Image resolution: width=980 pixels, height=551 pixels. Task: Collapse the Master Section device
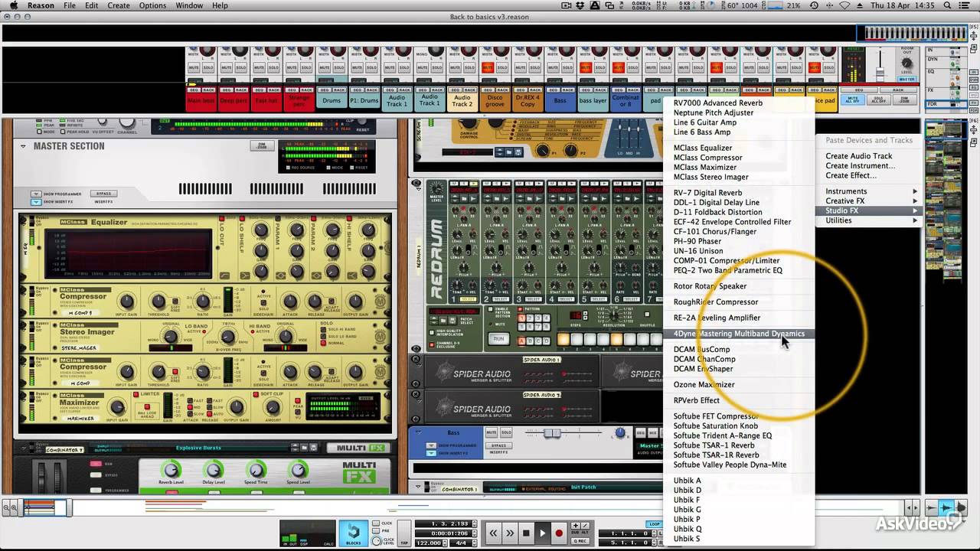pyautogui.click(x=23, y=146)
